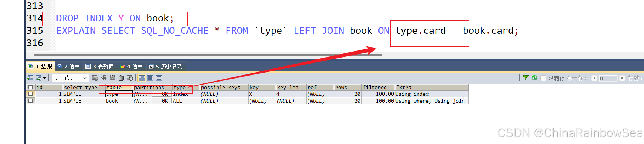Click the trash can delete row icon

click(121, 78)
